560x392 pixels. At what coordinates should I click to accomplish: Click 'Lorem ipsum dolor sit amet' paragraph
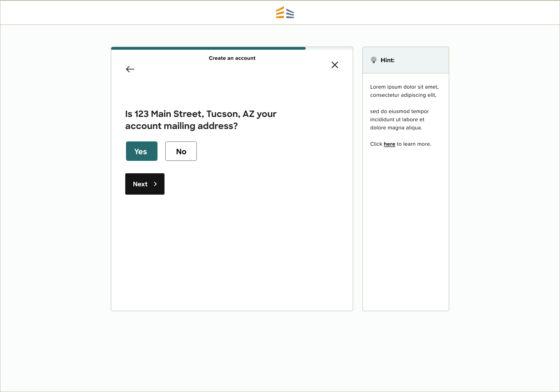pos(404,91)
